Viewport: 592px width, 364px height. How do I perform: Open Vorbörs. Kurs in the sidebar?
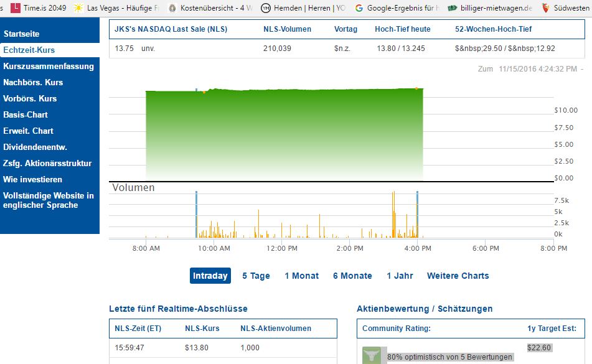(30, 98)
